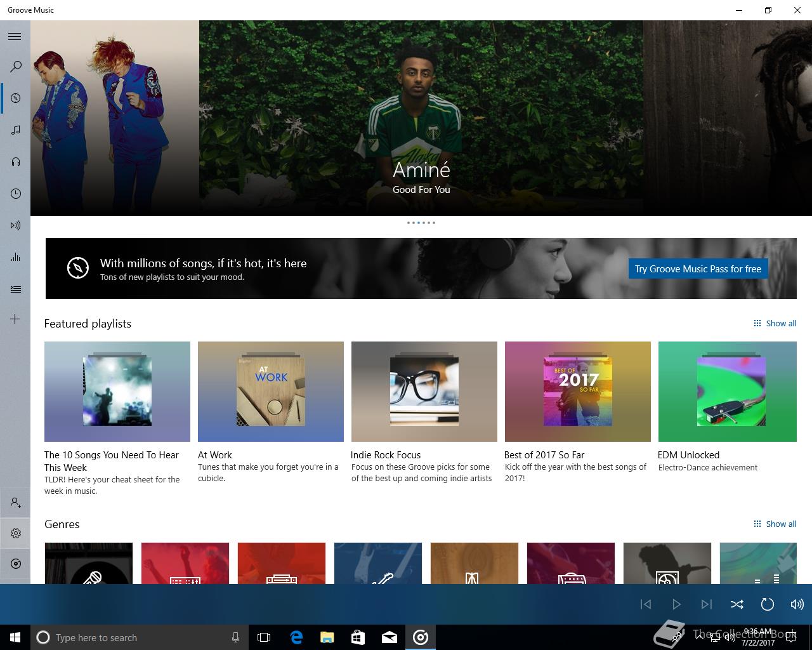This screenshot has width=812, height=650.
Task: Open the Playlists list icon
Action: coord(16,289)
